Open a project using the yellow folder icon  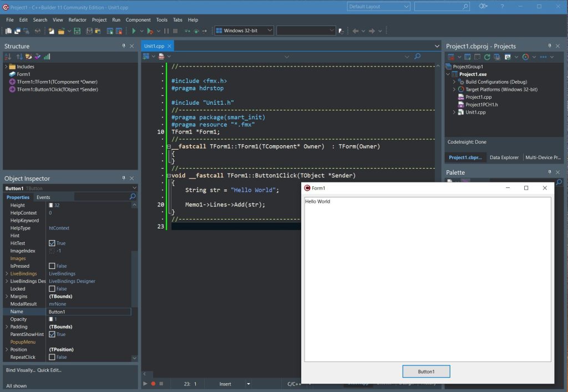(x=61, y=31)
